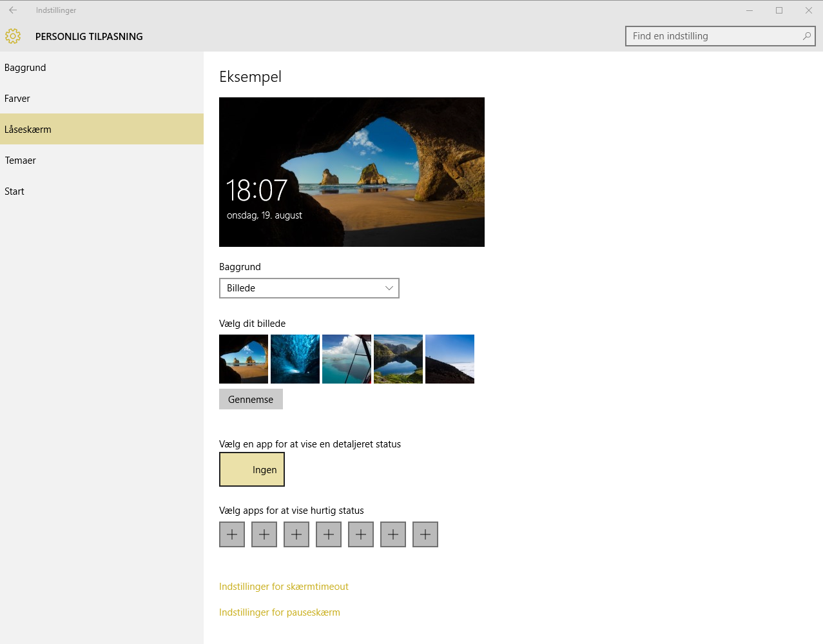Add fifth quick status app slot
The image size is (823, 644).
[361, 534]
